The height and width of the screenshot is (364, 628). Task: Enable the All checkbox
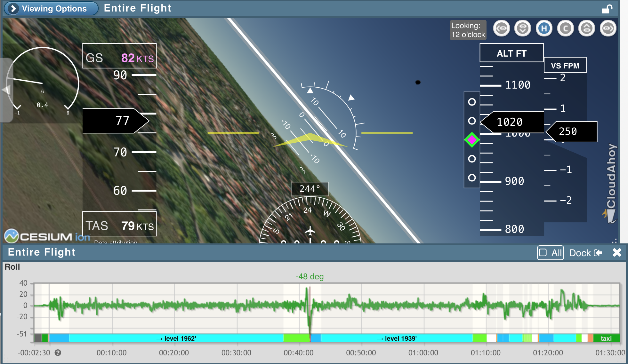543,253
